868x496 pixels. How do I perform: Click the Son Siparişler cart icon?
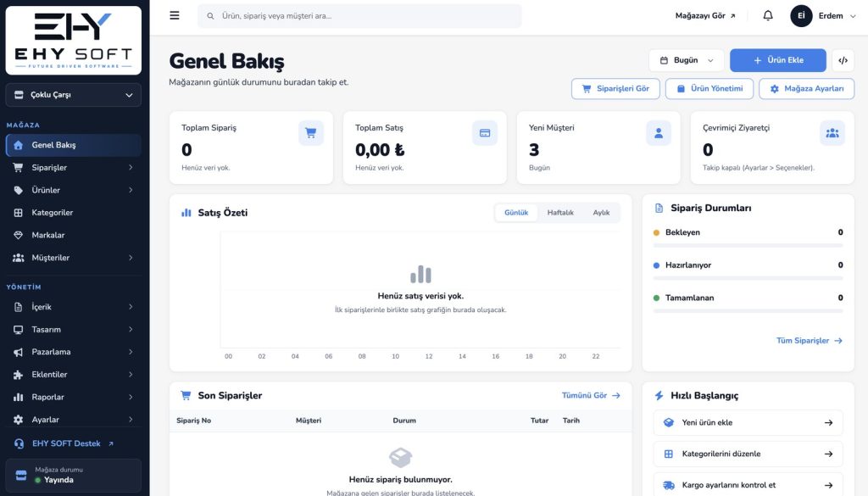click(x=186, y=395)
